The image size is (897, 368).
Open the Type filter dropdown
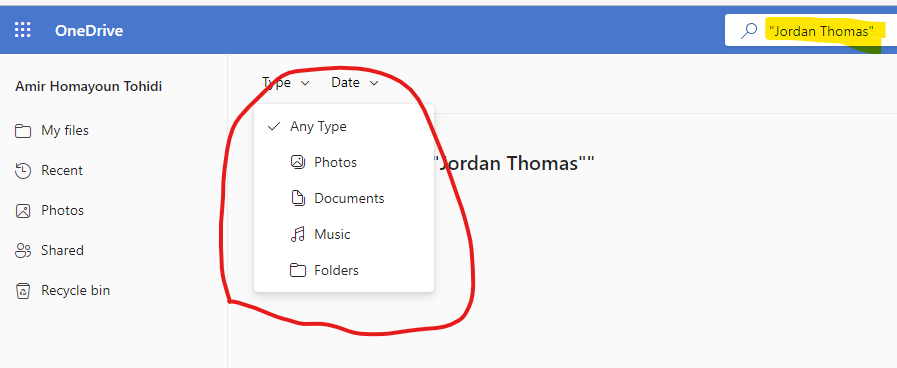coord(285,83)
